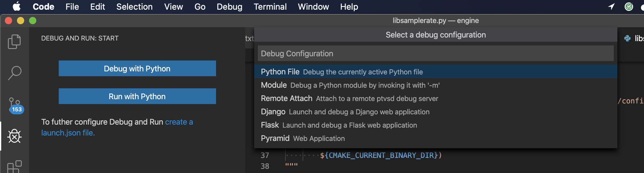Image resolution: width=644 pixels, height=173 pixels.
Task: Click line number 37 in the gutter
Action: [x=265, y=155]
